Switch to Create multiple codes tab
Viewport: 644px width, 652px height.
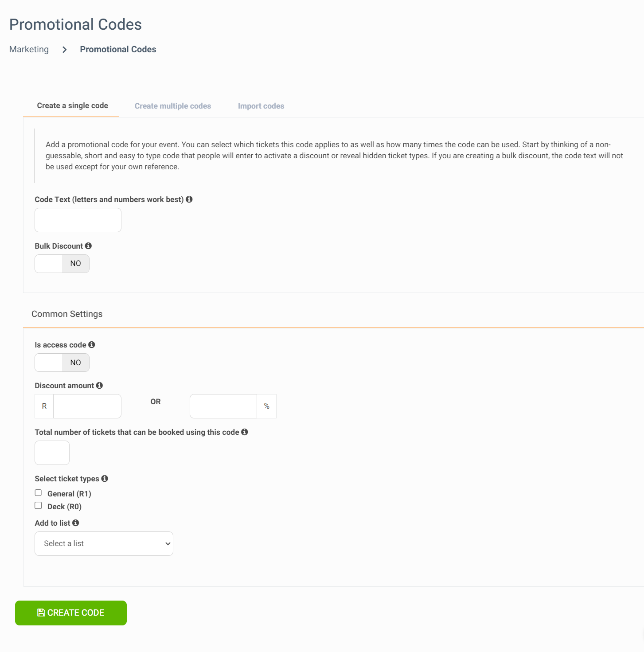tap(173, 106)
